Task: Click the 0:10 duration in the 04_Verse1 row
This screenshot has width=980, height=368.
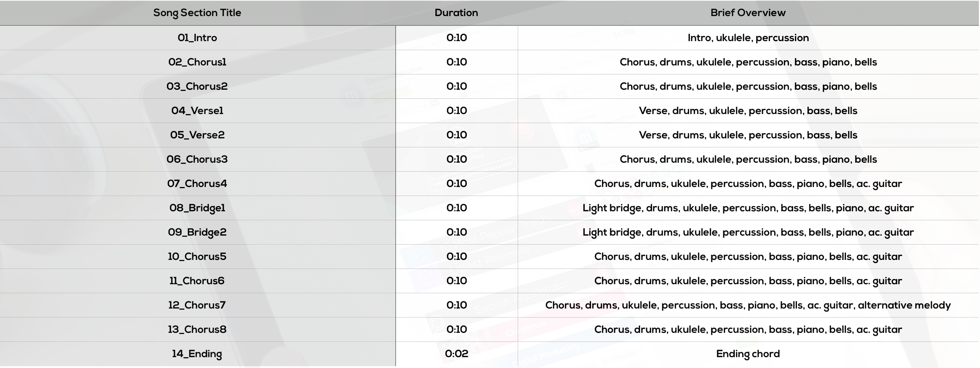Action: 457,111
